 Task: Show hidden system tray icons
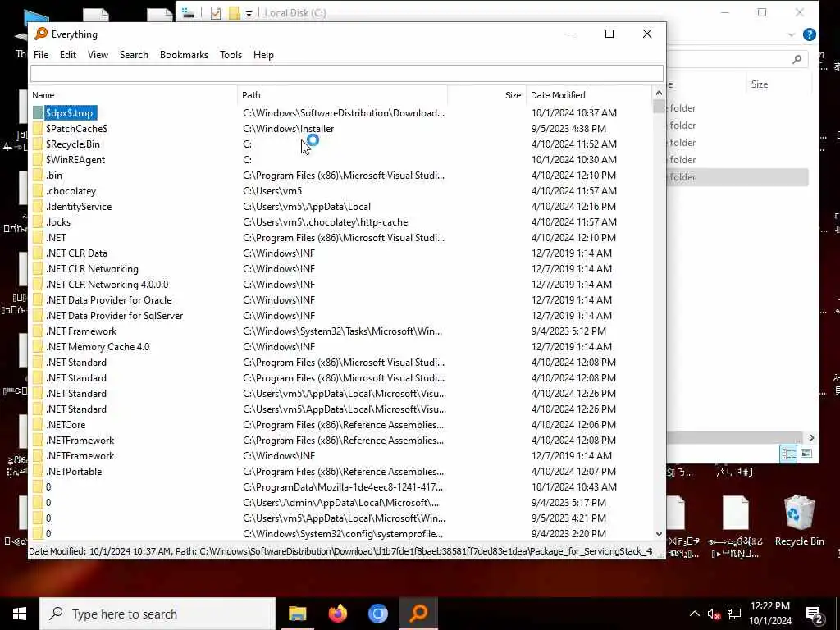tap(694, 614)
